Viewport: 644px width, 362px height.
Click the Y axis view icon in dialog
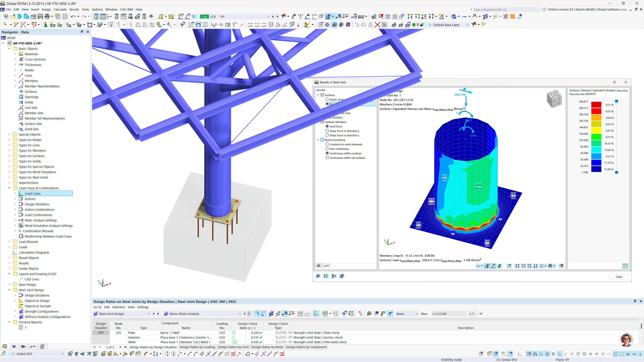point(523,266)
